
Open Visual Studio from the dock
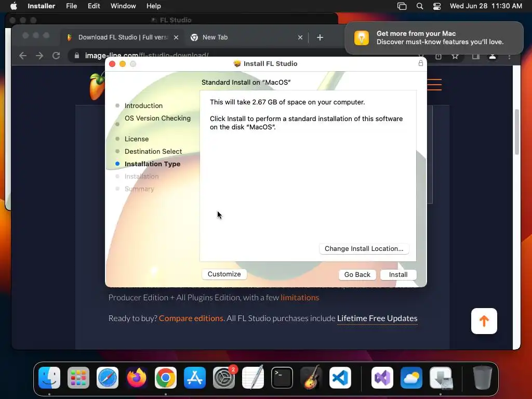(382, 378)
